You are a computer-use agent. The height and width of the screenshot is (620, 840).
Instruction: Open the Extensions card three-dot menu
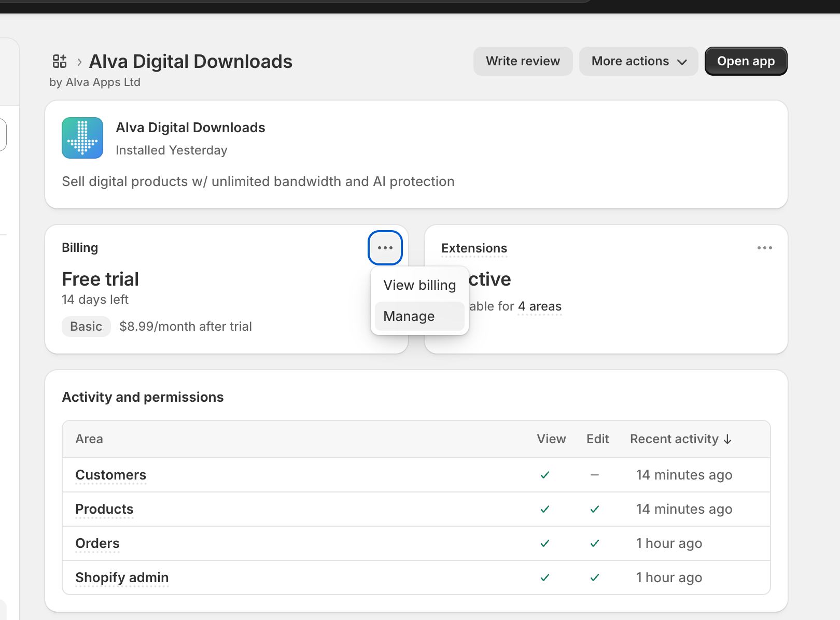(x=764, y=248)
